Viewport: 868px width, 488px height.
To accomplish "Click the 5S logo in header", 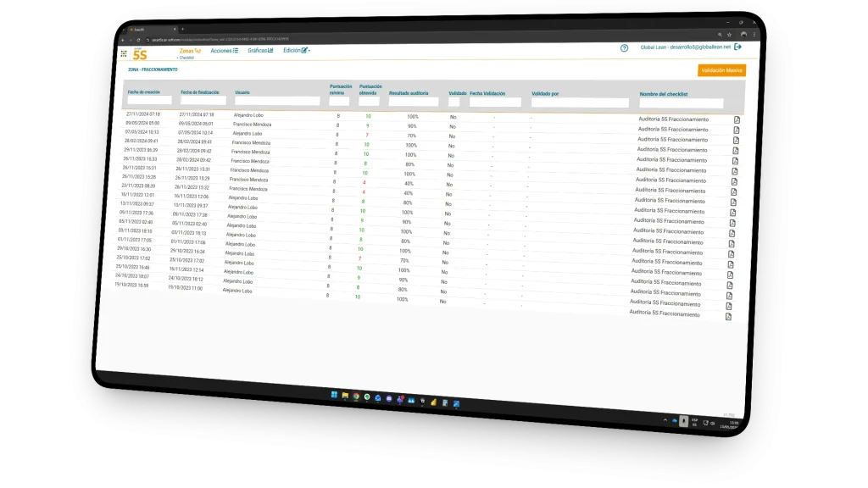I will [139, 54].
